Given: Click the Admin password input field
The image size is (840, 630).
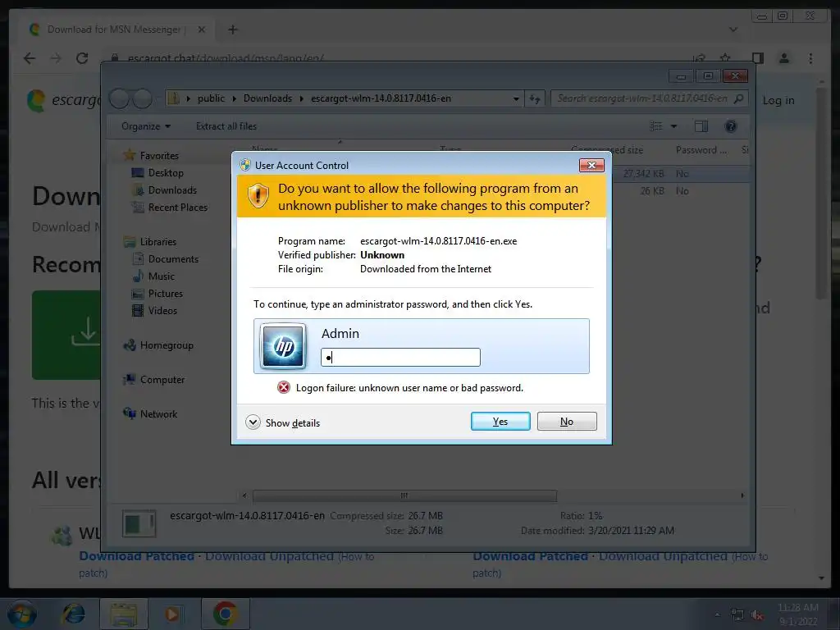Looking at the screenshot, I should point(400,358).
